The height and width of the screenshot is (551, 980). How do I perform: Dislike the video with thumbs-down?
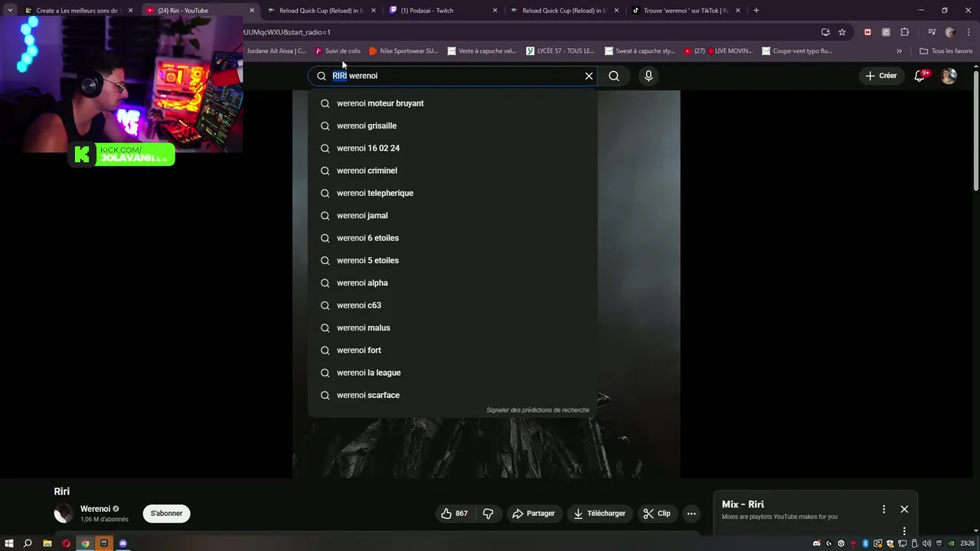[488, 514]
